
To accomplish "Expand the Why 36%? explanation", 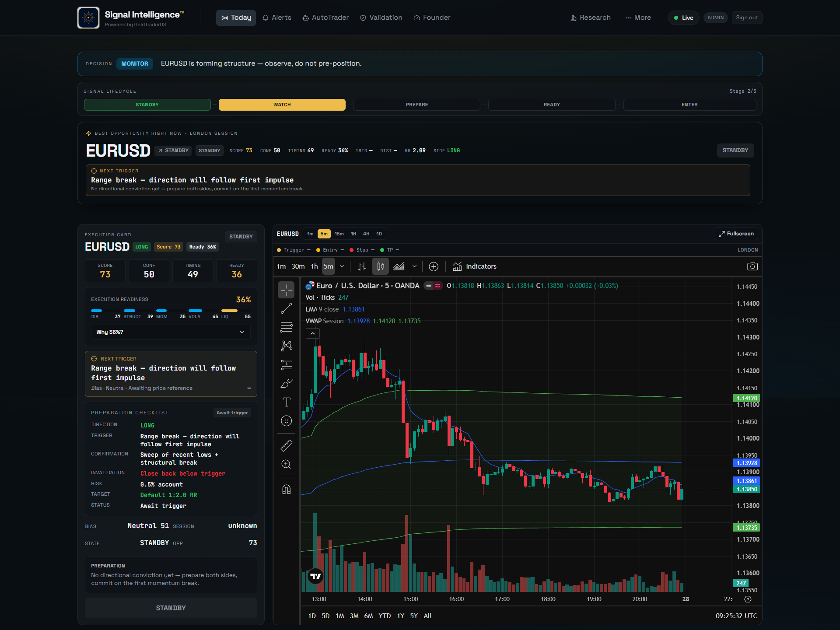I will pyautogui.click(x=171, y=332).
